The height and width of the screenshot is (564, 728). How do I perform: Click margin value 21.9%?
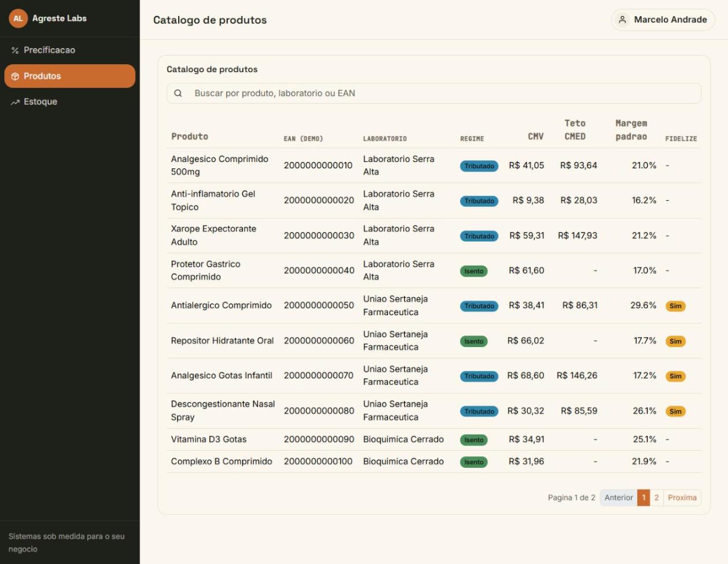tap(644, 462)
